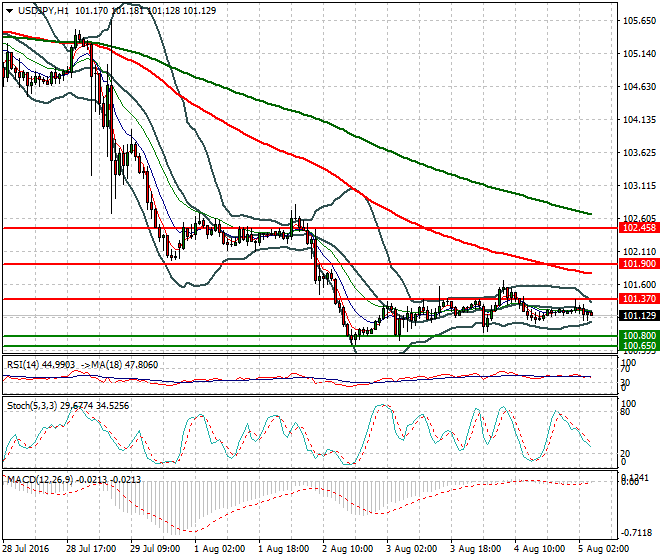Click the 105.650 price scale value
Screen dimensions: 660x560
pos(639,21)
